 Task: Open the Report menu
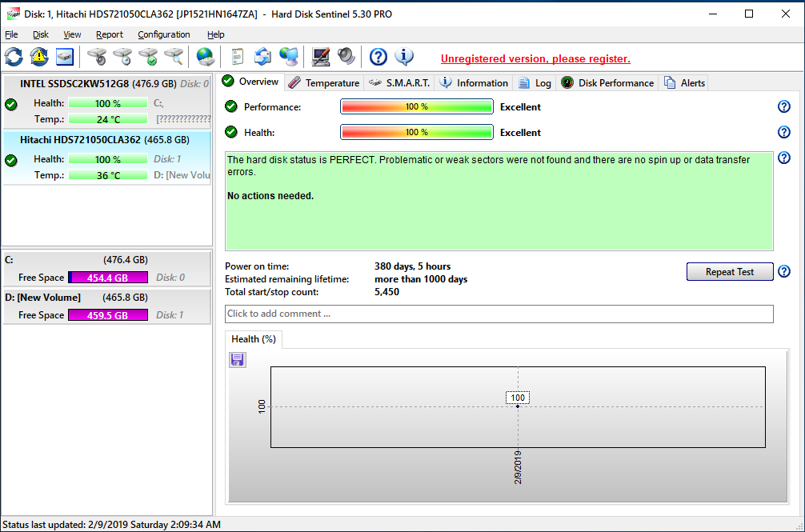(x=110, y=34)
